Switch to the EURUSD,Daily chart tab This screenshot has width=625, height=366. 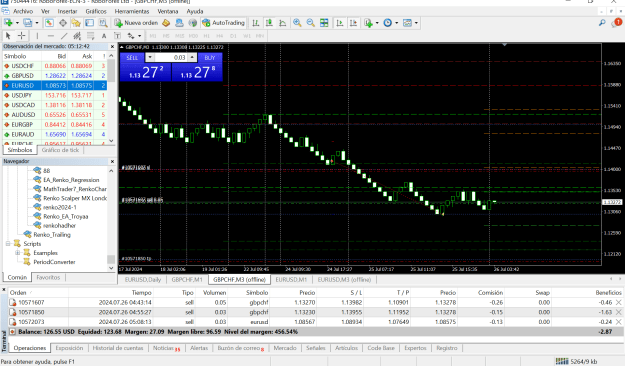tap(143, 279)
